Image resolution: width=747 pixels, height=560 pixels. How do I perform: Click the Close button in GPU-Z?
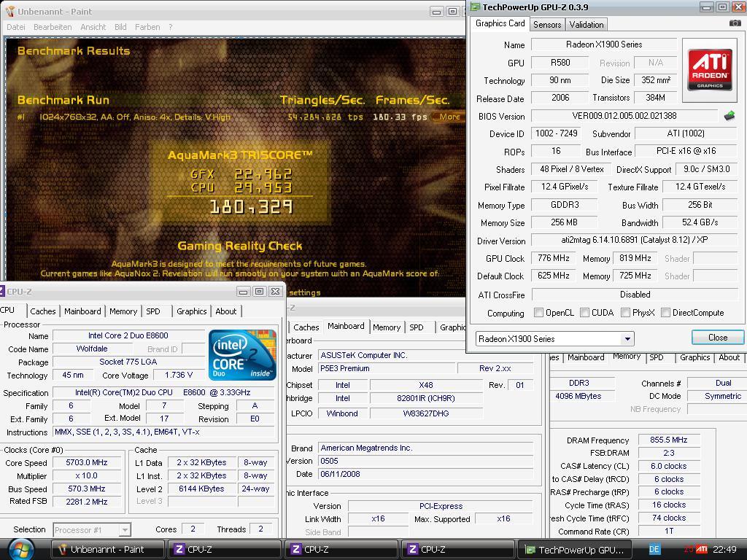pyautogui.click(x=718, y=337)
